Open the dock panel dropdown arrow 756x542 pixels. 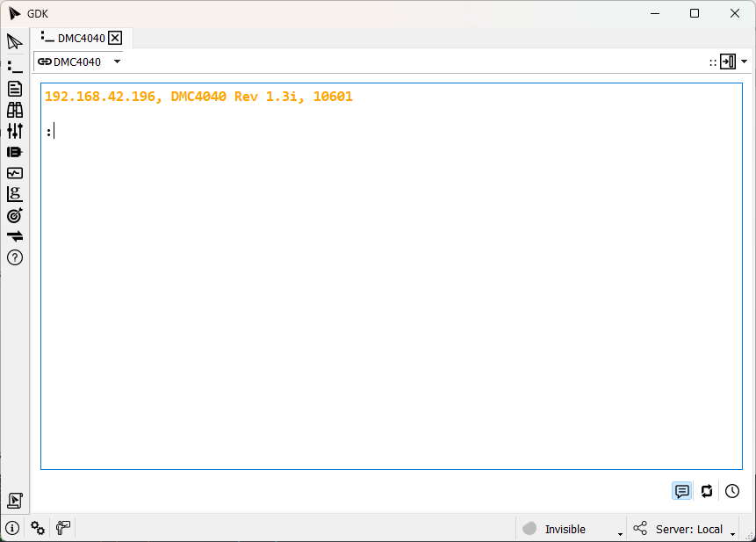pos(744,61)
